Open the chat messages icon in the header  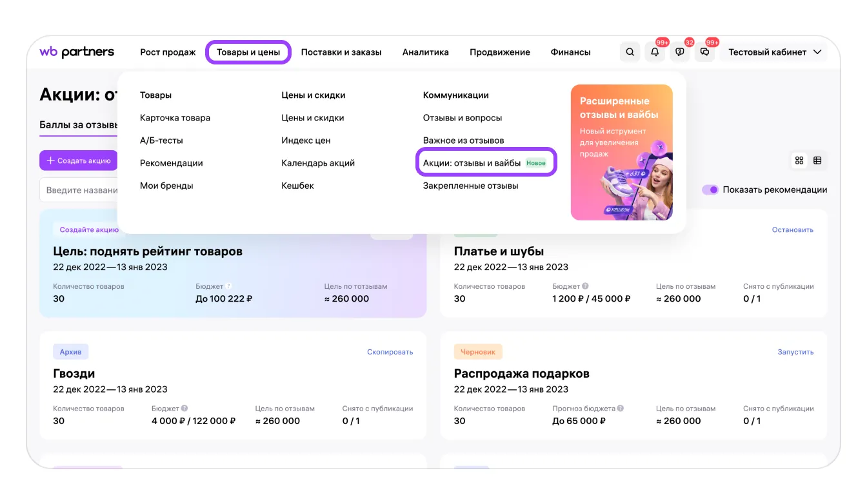704,52
